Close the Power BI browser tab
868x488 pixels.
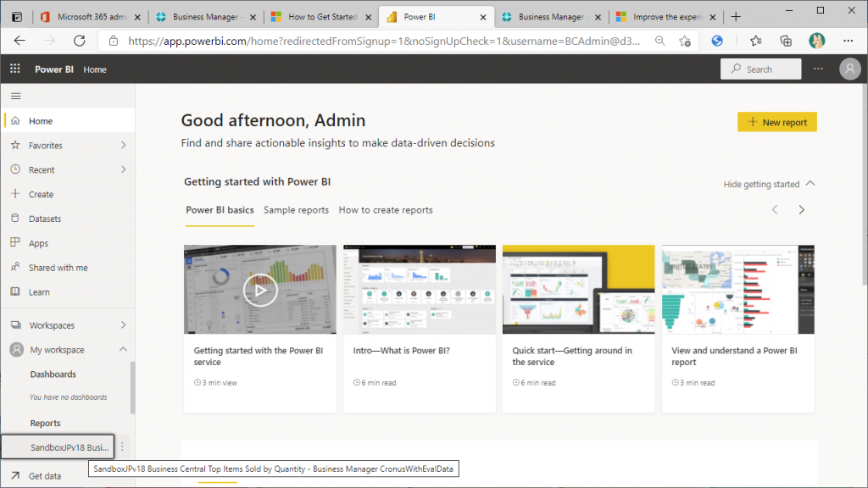pyautogui.click(x=482, y=17)
